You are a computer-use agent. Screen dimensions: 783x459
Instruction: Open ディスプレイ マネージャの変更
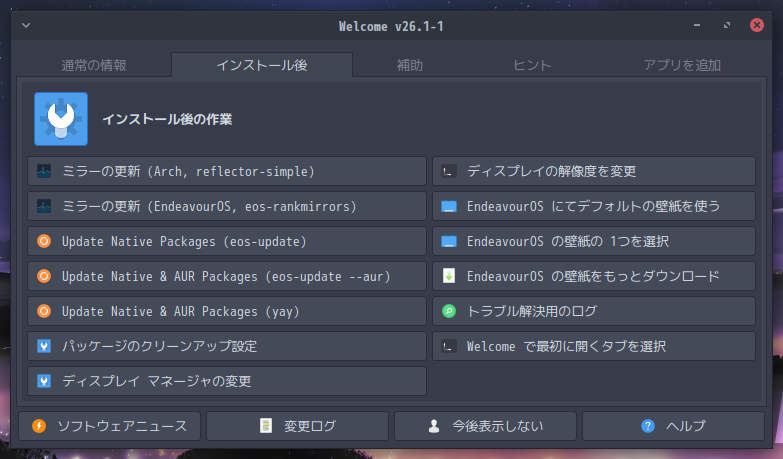point(227,381)
